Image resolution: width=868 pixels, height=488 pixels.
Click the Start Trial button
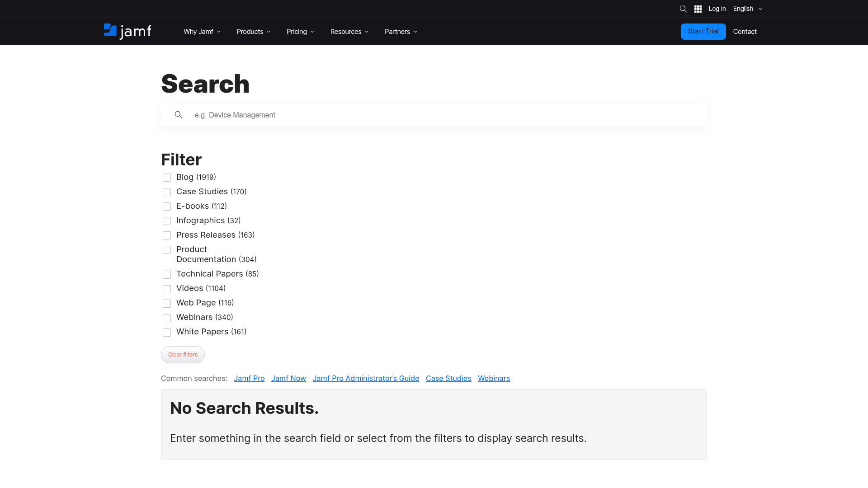(x=703, y=32)
